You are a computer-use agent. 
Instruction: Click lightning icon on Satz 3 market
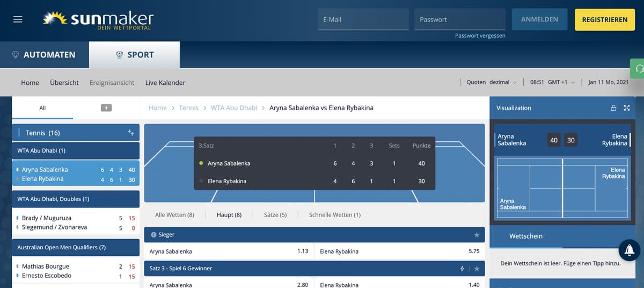point(463,268)
